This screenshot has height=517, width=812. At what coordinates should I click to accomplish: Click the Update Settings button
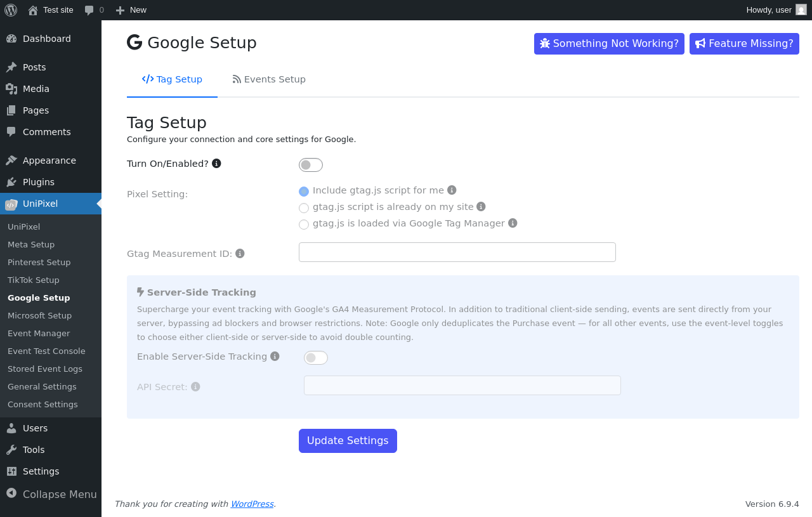click(348, 441)
